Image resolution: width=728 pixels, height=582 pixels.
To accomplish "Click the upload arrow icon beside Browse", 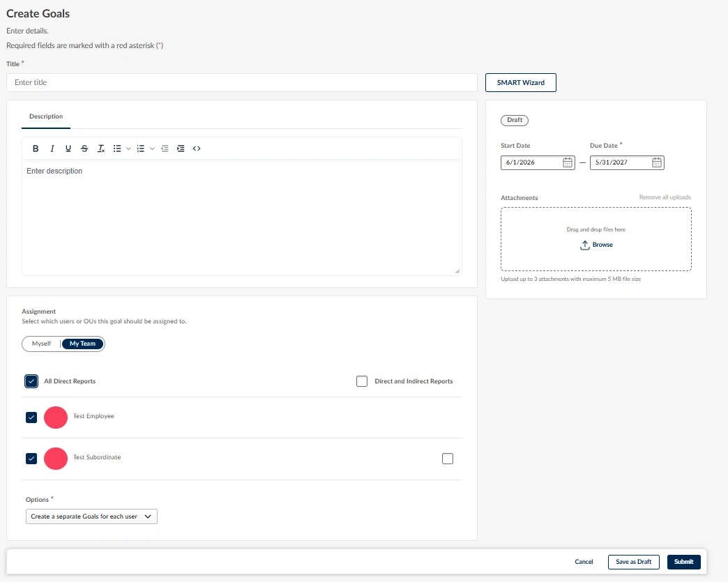I will point(585,245).
